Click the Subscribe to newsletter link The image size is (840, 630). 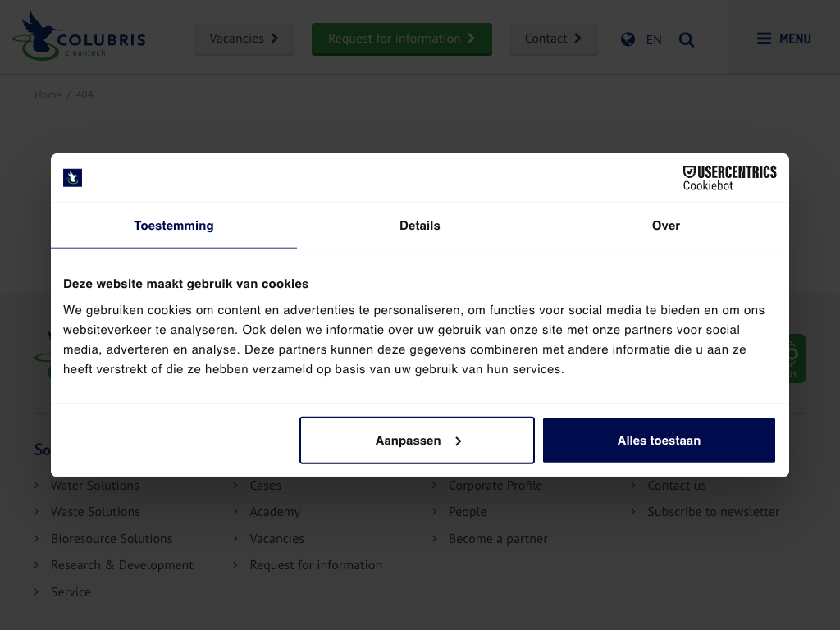[x=713, y=512]
